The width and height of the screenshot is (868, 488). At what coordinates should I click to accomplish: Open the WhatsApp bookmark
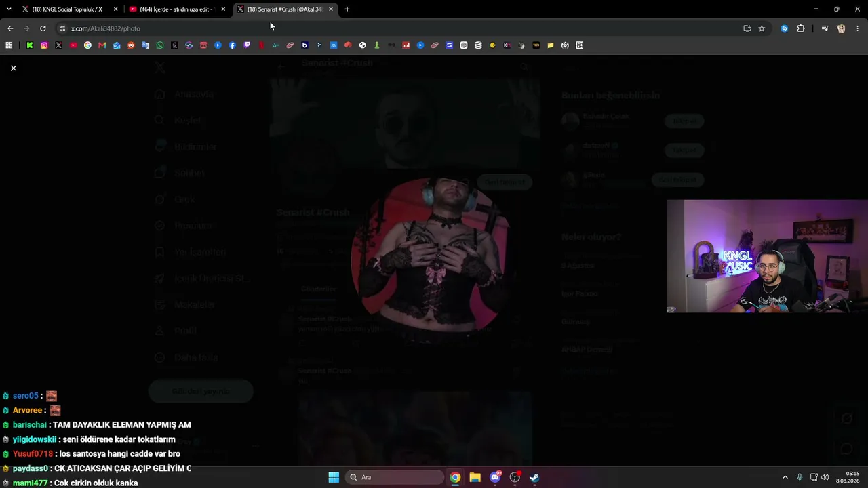point(160,45)
